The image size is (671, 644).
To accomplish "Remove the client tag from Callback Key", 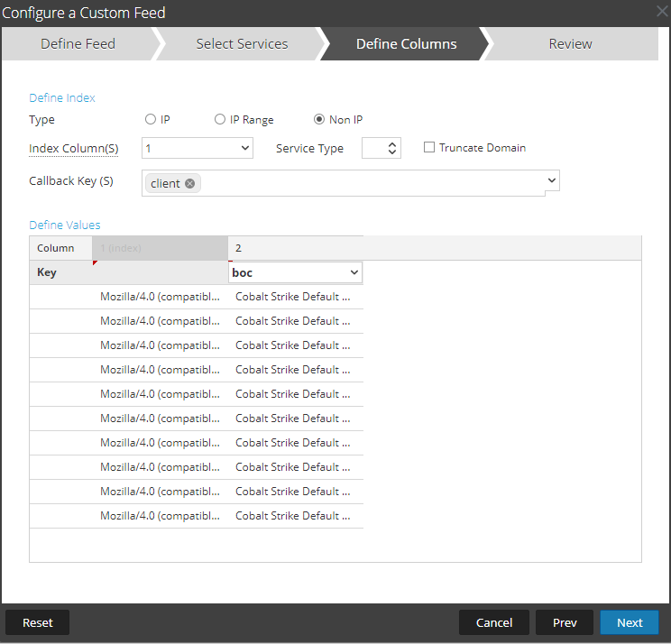I will (x=189, y=183).
